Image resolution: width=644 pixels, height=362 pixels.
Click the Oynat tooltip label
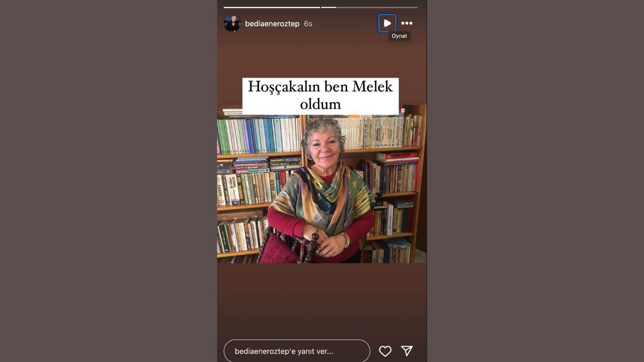pos(399,36)
